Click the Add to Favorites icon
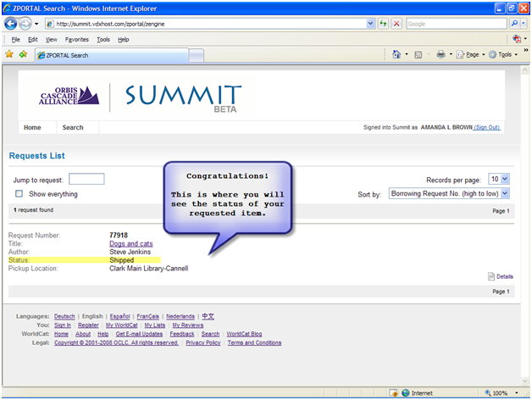Image resolution: width=532 pixels, height=400 pixels. click(x=23, y=54)
